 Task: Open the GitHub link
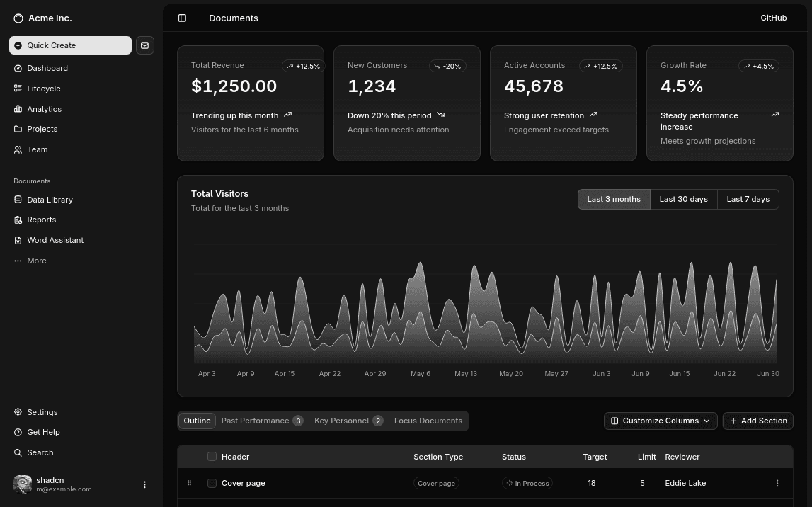[x=773, y=18]
